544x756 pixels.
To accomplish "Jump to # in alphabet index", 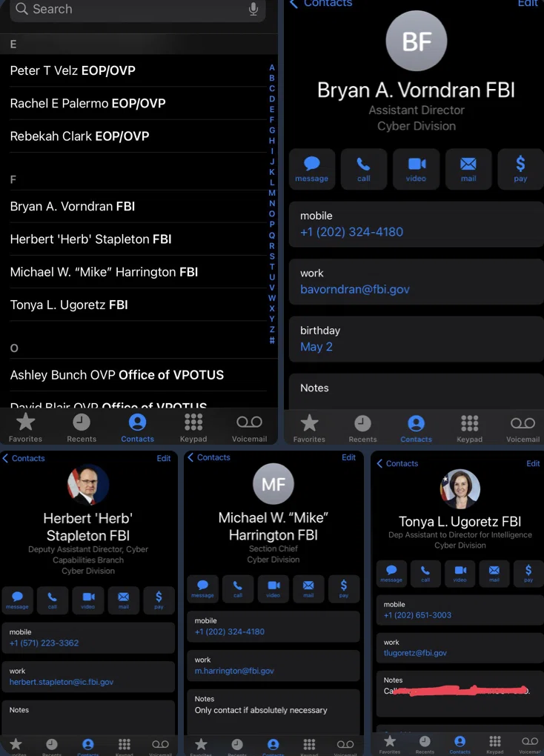I will [x=272, y=340].
